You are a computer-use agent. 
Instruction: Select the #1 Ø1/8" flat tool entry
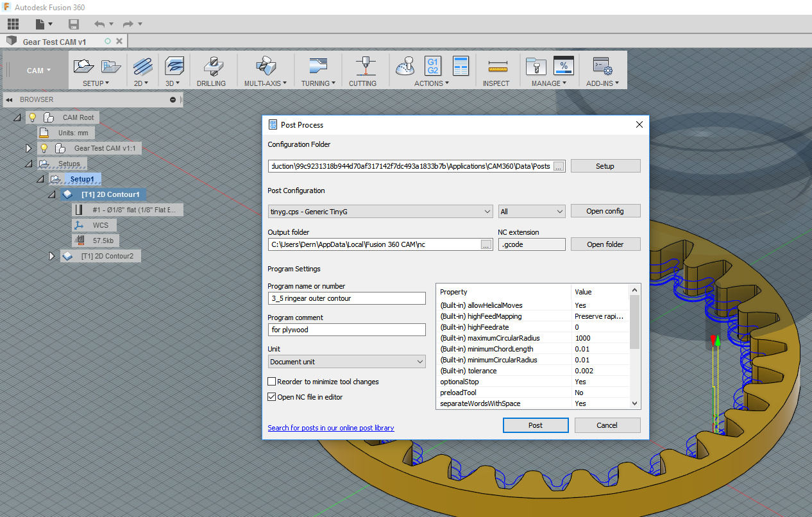(x=128, y=210)
